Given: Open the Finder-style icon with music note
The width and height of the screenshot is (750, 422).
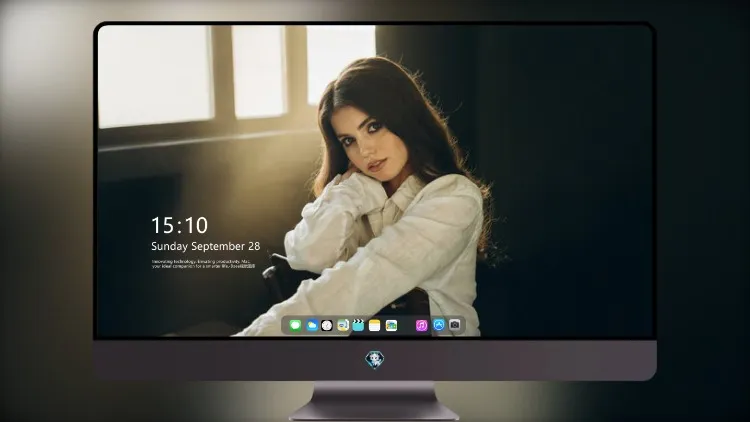Looking at the screenshot, I should click(343, 325).
